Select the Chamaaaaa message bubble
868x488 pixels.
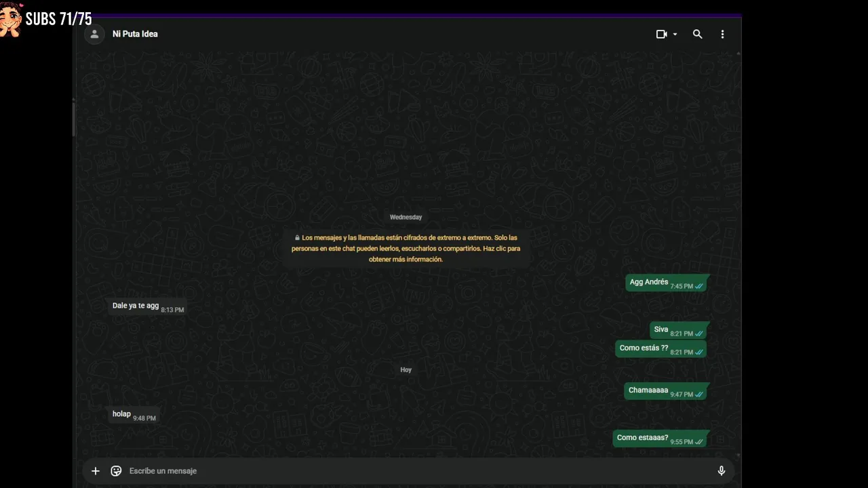pos(666,392)
